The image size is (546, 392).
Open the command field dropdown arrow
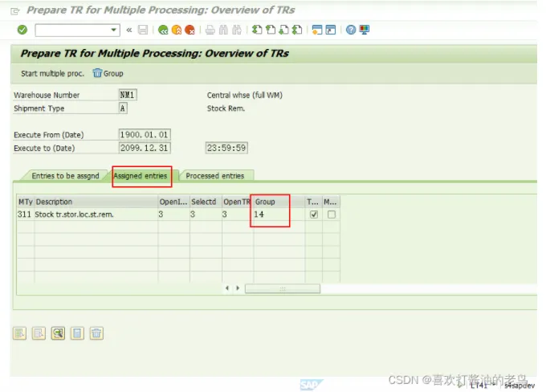[x=113, y=30]
